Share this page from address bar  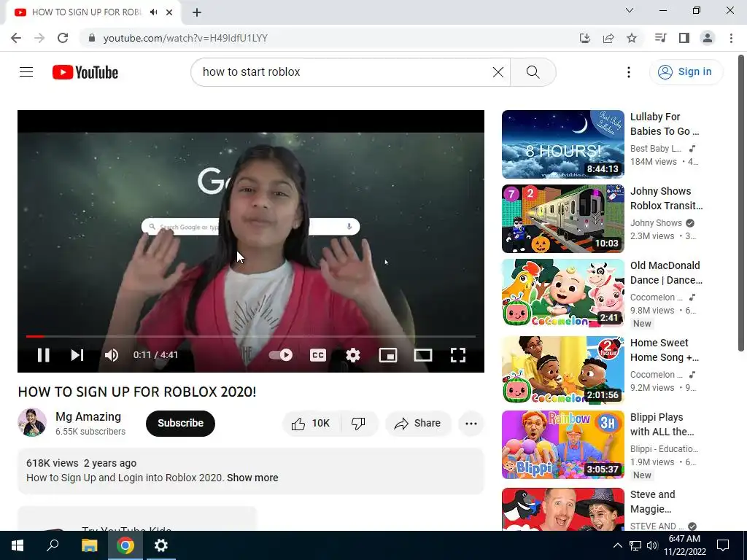(x=608, y=38)
